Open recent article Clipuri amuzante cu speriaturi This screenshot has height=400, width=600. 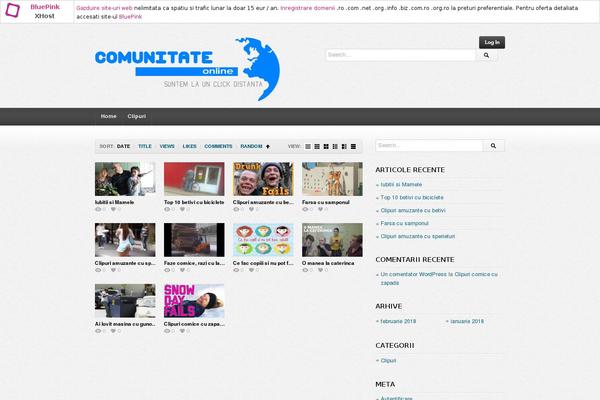click(x=417, y=237)
